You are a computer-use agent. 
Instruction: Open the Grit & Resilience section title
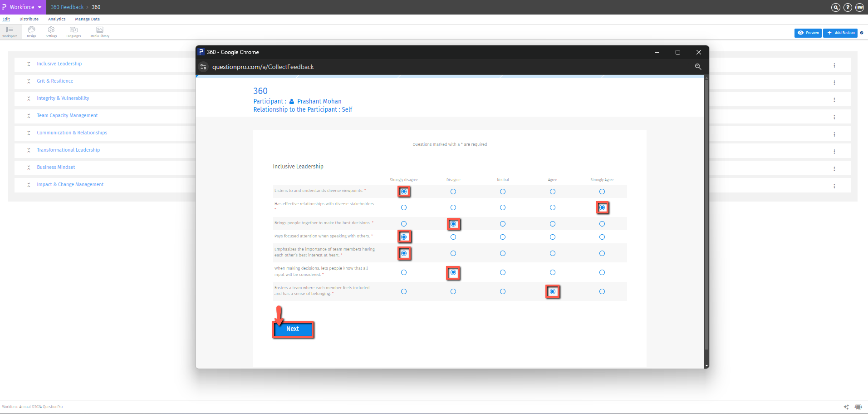[x=55, y=81]
